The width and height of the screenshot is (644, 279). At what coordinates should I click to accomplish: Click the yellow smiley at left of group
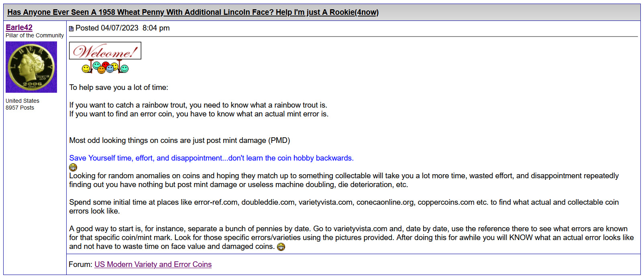(x=86, y=69)
